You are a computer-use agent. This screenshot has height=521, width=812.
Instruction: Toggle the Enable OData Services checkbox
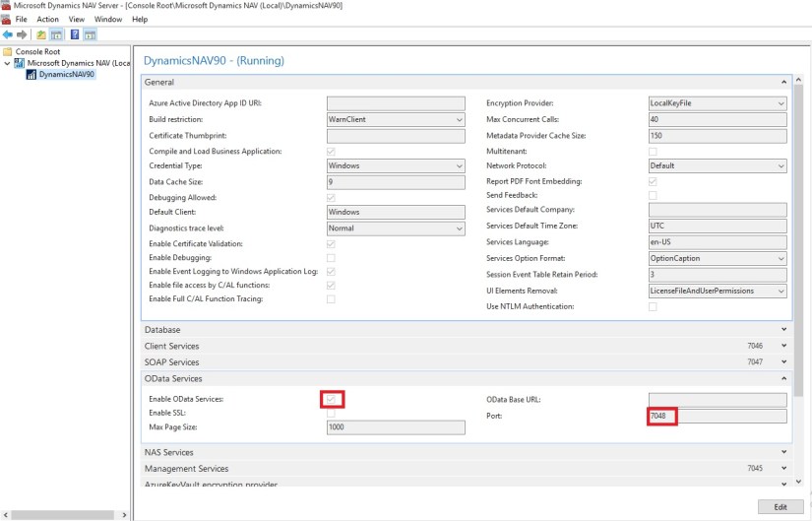coord(331,399)
